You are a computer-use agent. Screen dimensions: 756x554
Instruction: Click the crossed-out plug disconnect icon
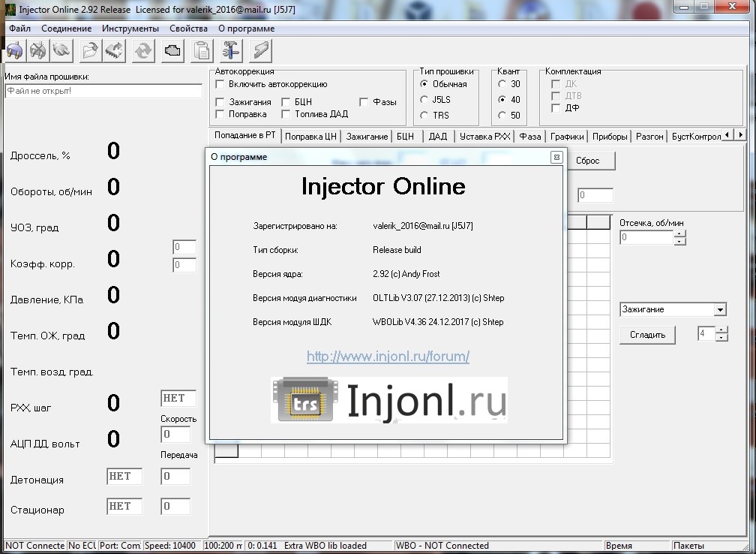coord(38,51)
